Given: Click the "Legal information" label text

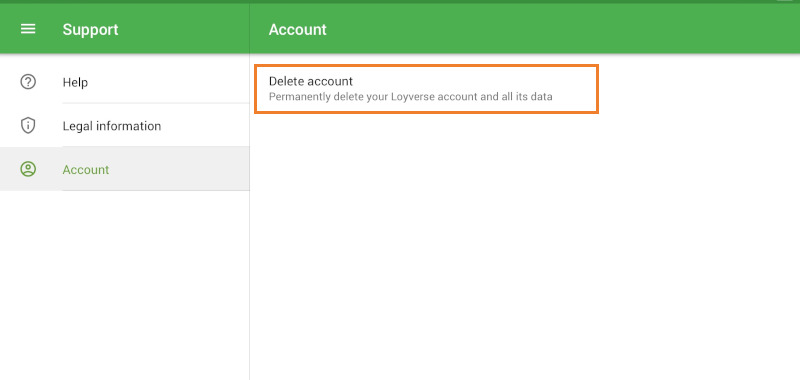Looking at the screenshot, I should pos(112,126).
